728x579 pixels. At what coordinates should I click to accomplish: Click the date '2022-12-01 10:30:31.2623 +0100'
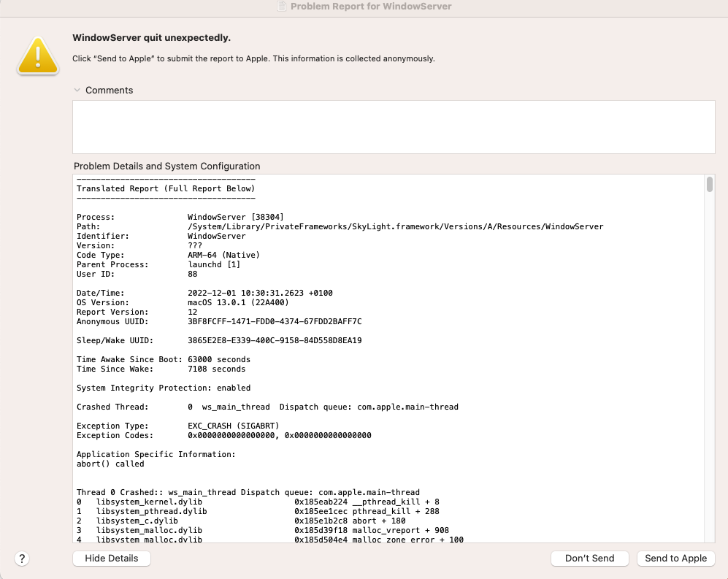(260, 293)
